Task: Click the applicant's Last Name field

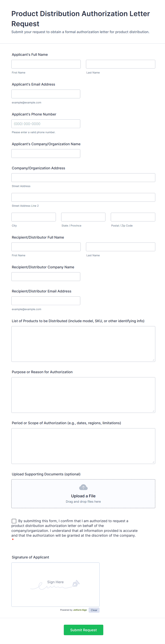Action: [x=120, y=64]
